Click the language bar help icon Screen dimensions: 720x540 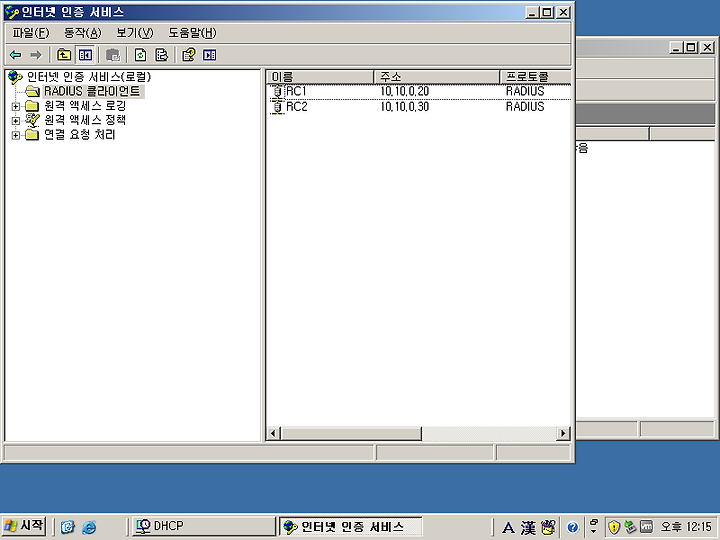[572, 527]
